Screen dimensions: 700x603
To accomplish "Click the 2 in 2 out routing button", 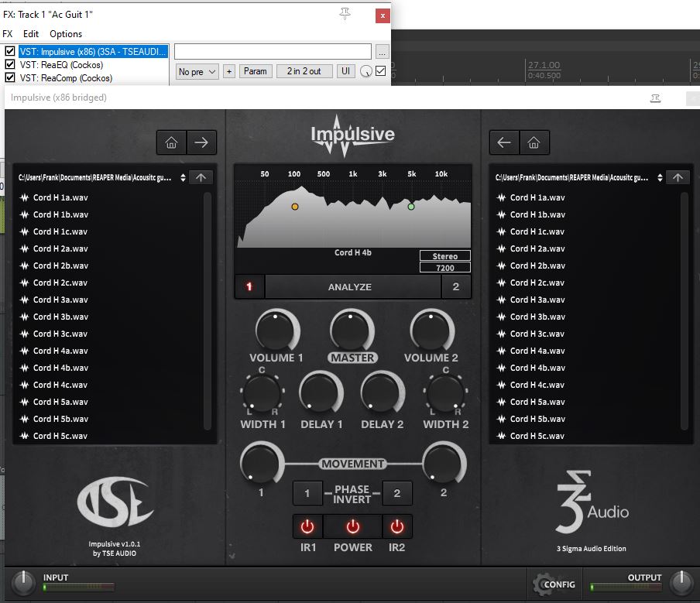I will click(x=304, y=71).
